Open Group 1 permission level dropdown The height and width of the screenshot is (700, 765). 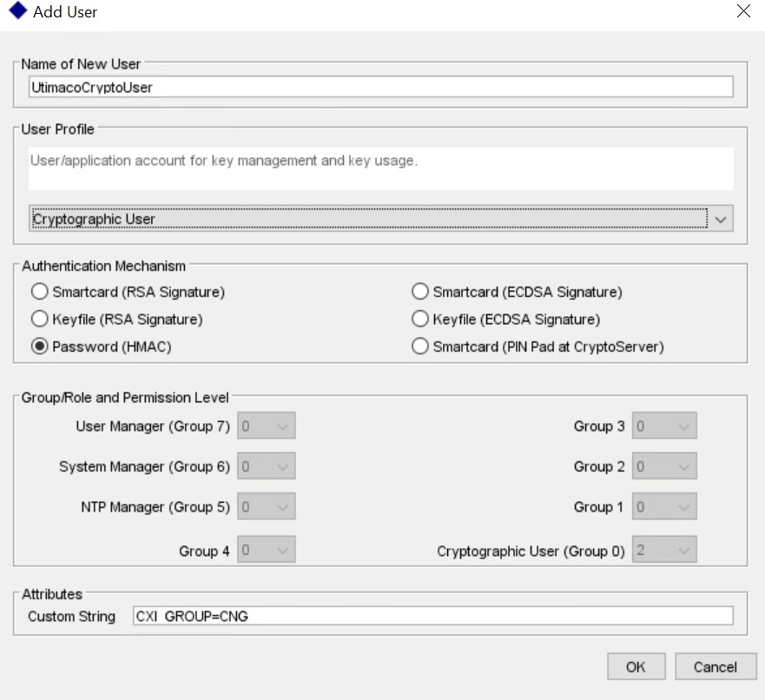click(x=664, y=507)
